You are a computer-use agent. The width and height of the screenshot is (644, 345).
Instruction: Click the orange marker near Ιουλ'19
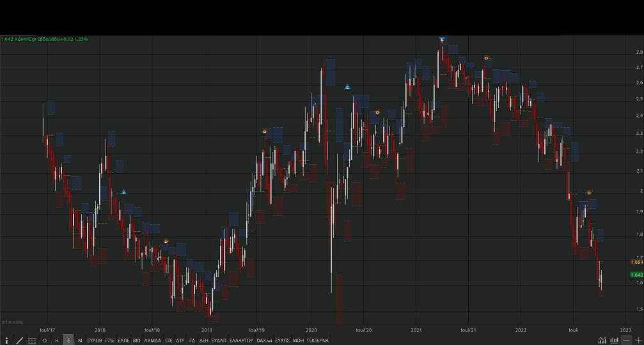[265, 132]
